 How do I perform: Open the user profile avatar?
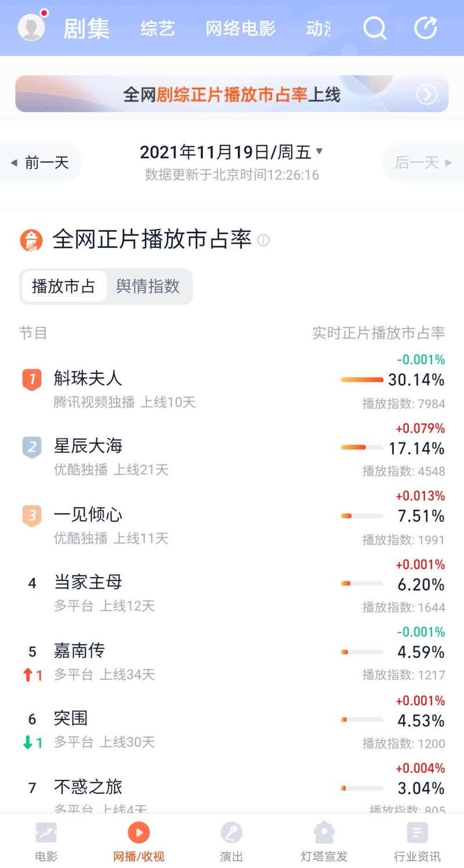pos(31,27)
